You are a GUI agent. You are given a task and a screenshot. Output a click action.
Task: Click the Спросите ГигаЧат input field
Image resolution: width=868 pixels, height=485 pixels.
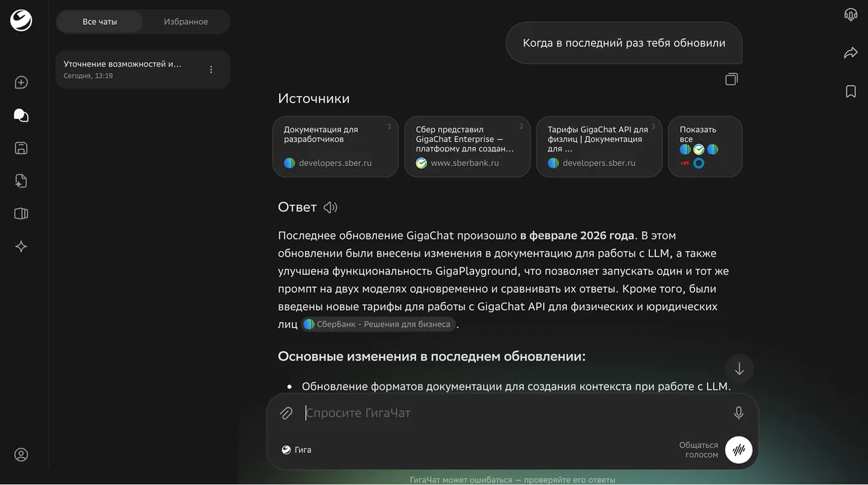[400, 413]
